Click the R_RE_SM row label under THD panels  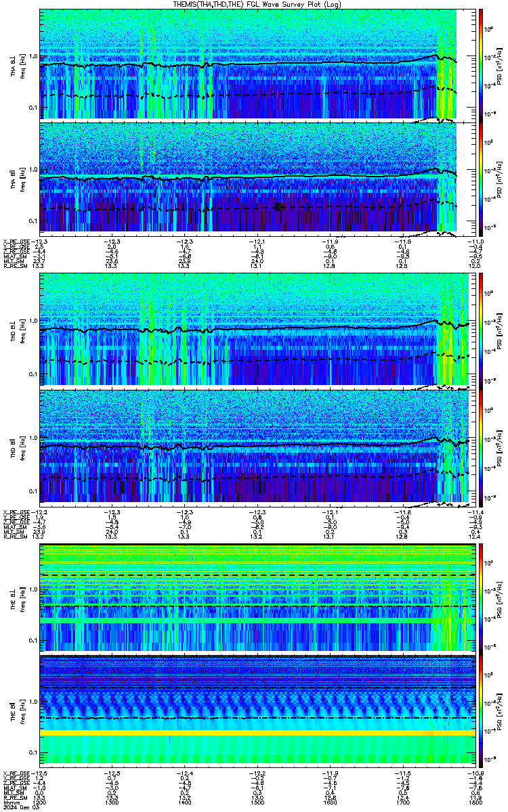[x=15, y=537]
